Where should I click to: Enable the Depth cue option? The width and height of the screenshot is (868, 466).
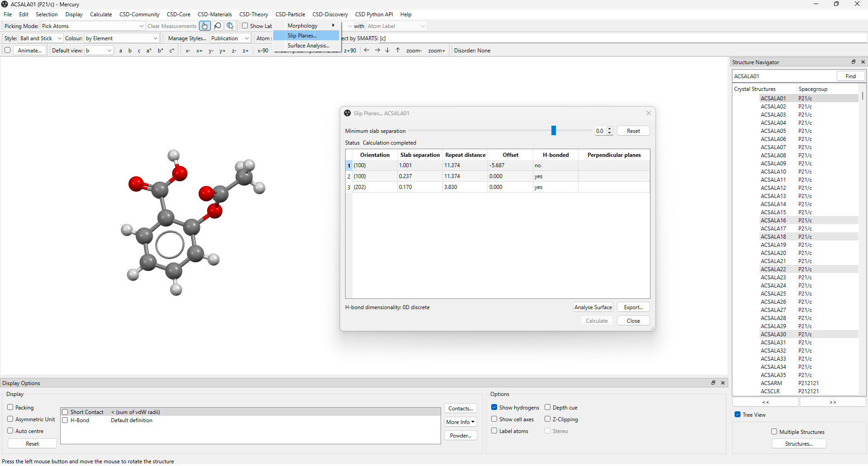click(547, 407)
